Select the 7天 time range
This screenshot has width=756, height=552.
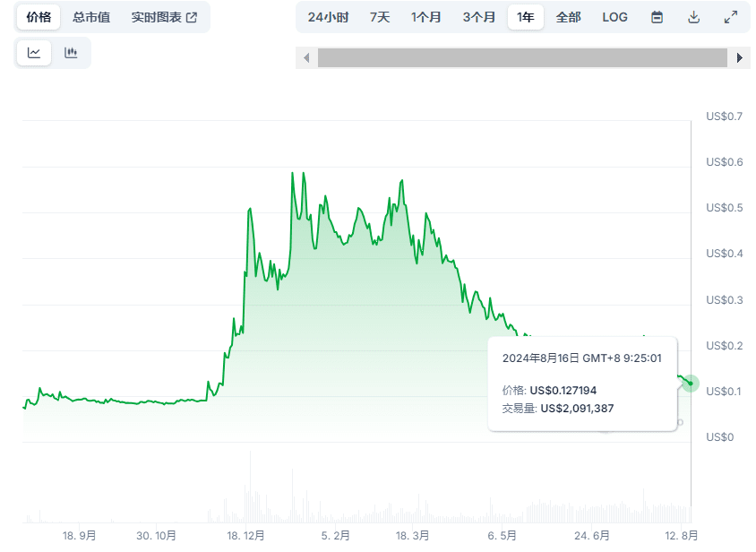pyautogui.click(x=380, y=17)
